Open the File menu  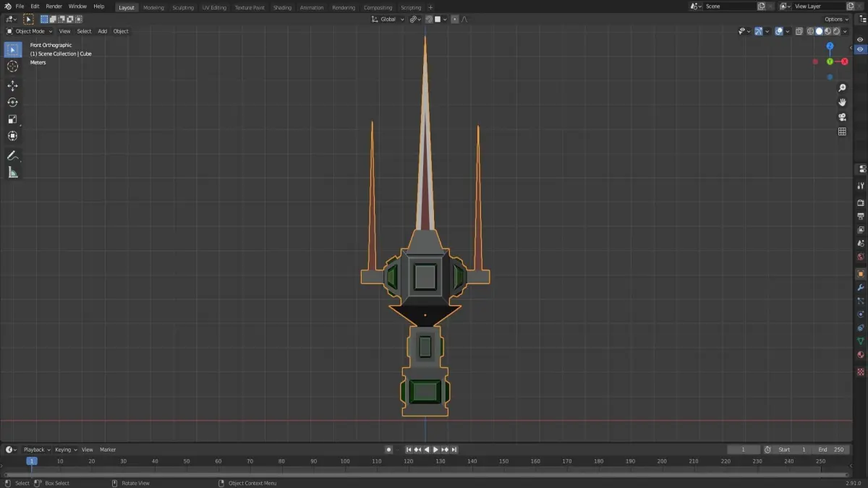(20, 7)
